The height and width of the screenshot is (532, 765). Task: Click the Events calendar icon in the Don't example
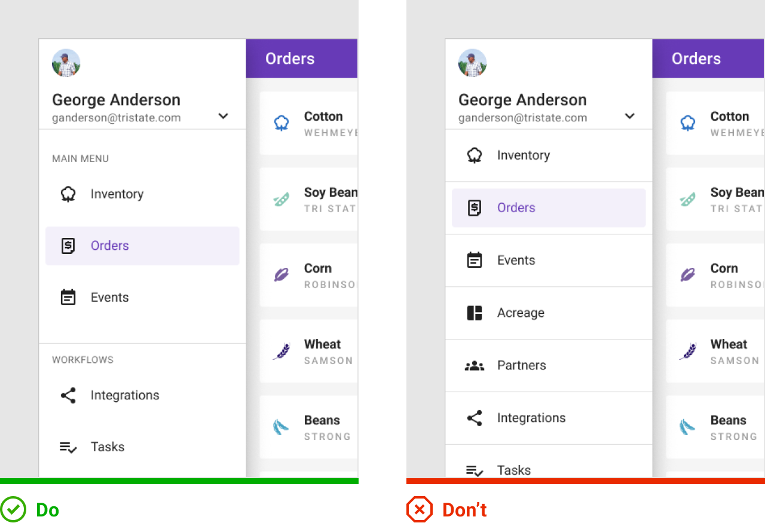point(475,261)
